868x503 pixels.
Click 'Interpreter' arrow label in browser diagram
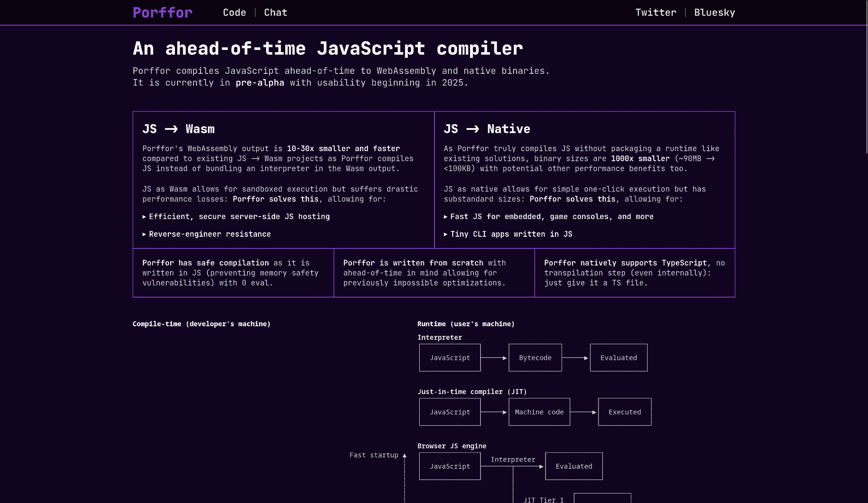pos(513,460)
